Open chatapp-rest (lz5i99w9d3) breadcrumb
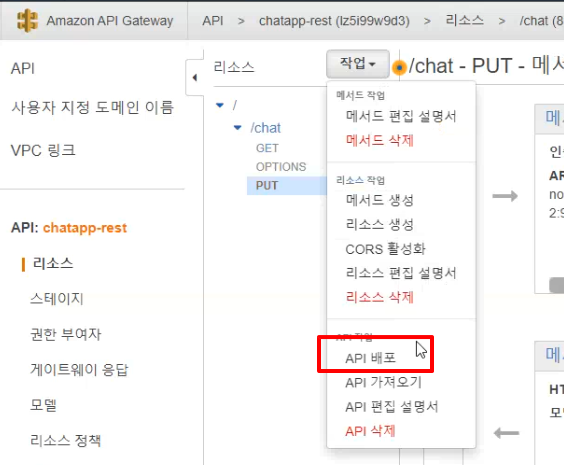Viewport: 564px width, 465px height. coord(334,21)
